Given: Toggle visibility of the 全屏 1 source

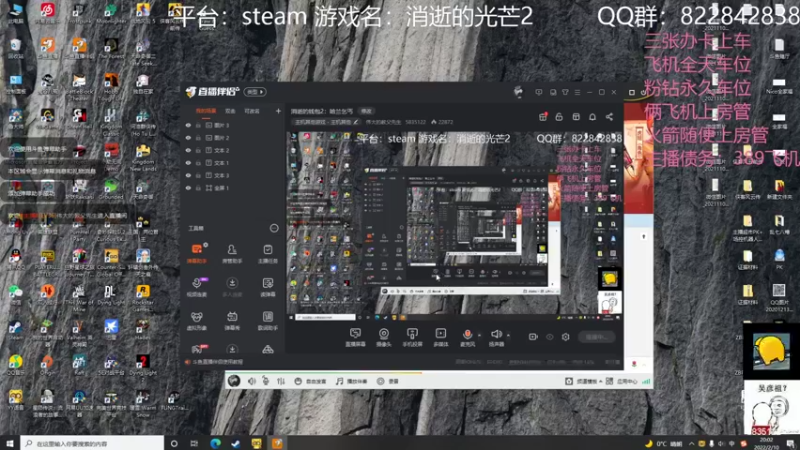Looking at the screenshot, I should click(188, 188).
